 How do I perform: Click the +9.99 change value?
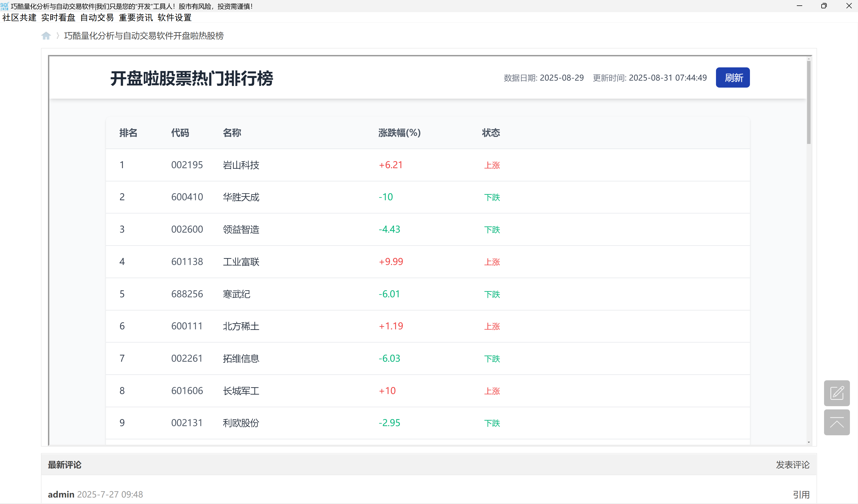click(x=390, y=261)
